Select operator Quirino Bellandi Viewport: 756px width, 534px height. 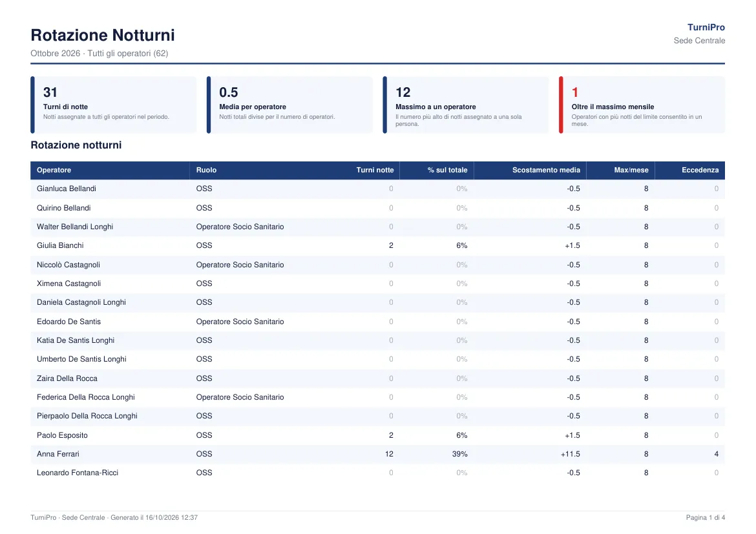(x=63, y=208)
